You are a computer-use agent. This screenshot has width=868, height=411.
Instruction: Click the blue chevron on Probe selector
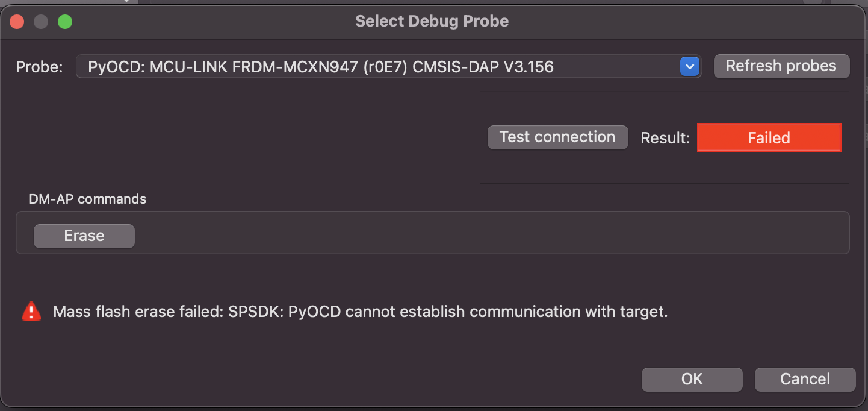tap(689, 66)
